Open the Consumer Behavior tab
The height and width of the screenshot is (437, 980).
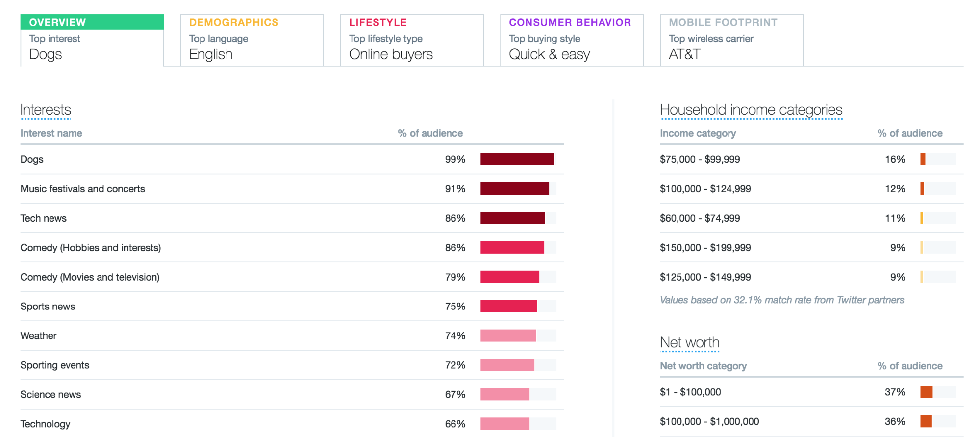571,40
